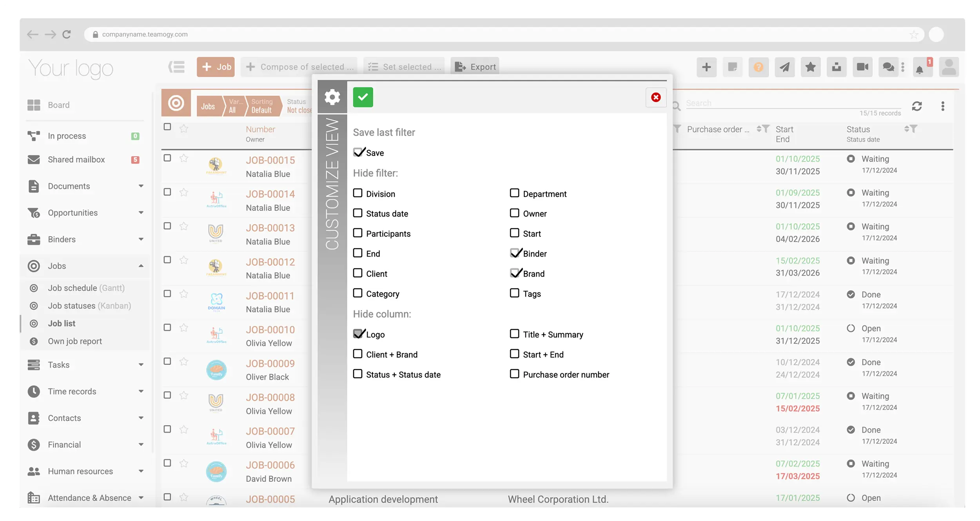Image resolution: width=980 pixels, height=521 pixels.
Task: Open the chat bubbles icon
Action: (888, 67)
